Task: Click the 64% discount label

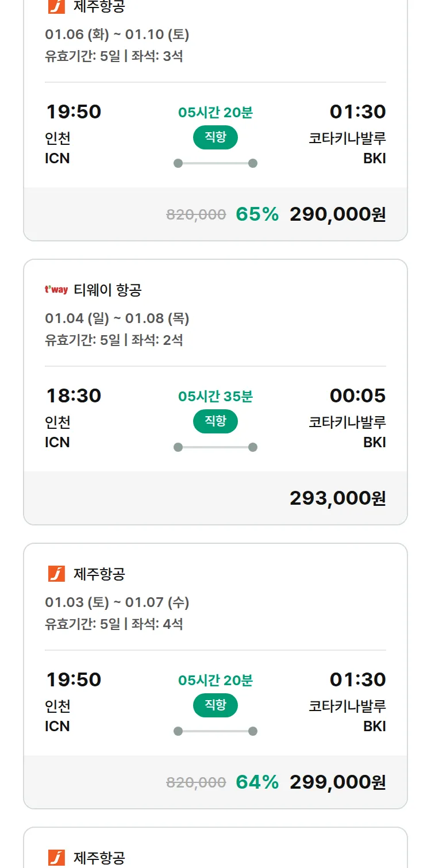Action: 257,782
